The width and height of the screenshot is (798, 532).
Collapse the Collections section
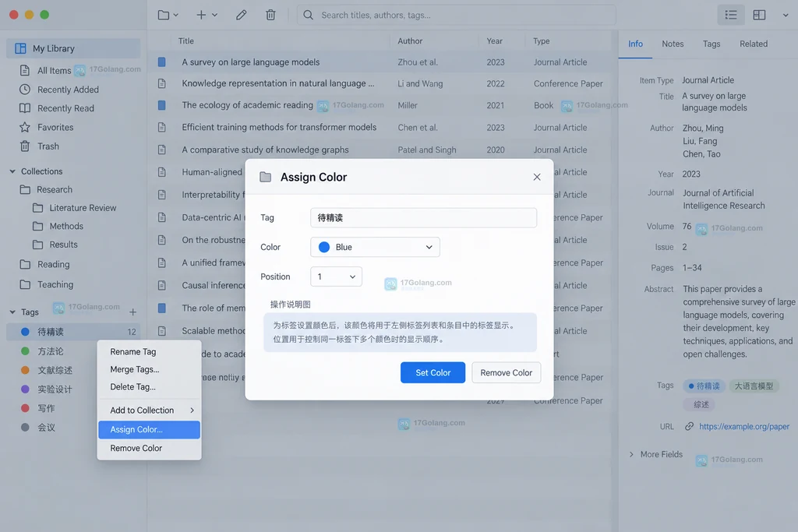(12, 171)
